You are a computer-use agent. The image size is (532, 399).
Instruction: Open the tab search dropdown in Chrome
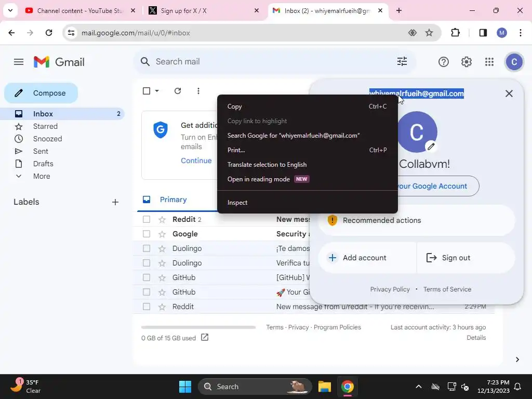click(x=10, y=10)
